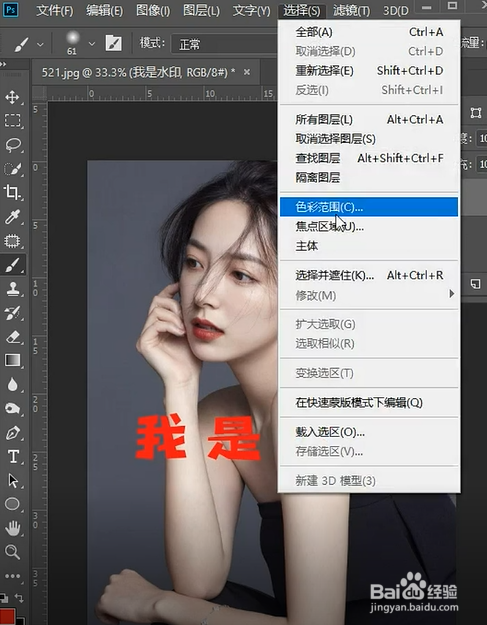Choose 在快速蒙版模式下编辑(Q)
This screenshot has height=625, width=487.
[369, 403]
